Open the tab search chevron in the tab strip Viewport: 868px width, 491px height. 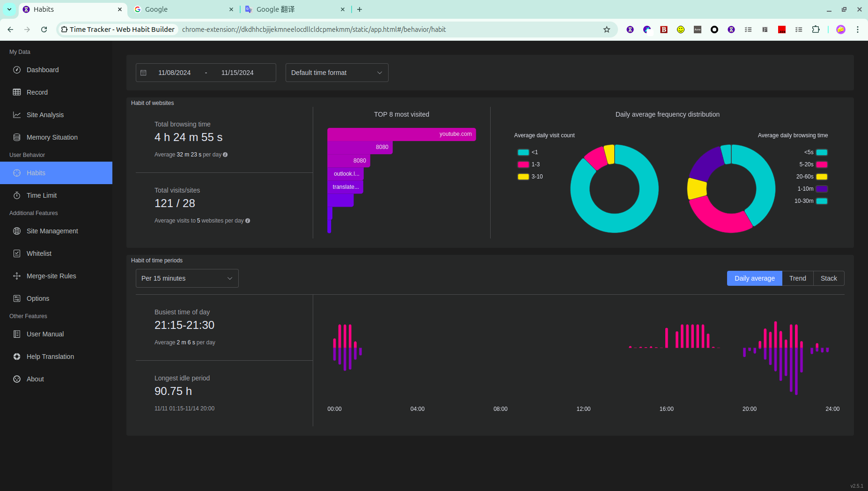point(9,9)
